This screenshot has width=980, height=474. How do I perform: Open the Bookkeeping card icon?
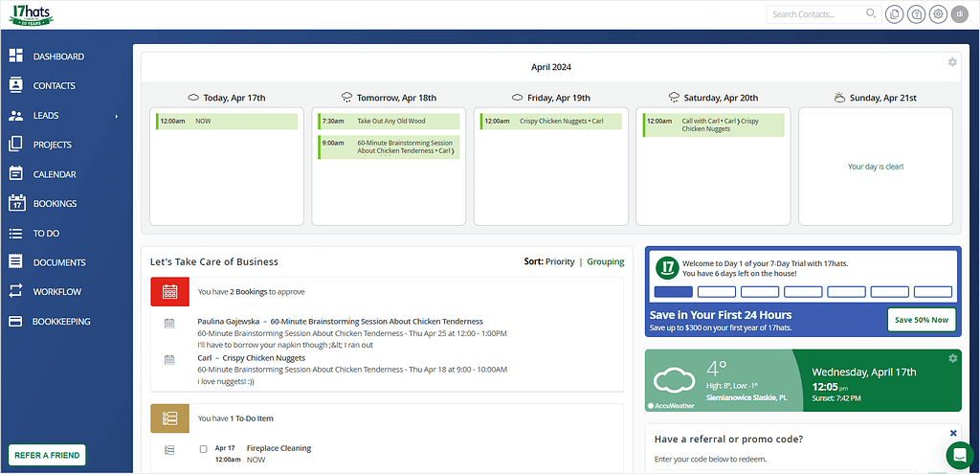coord(15,322)
